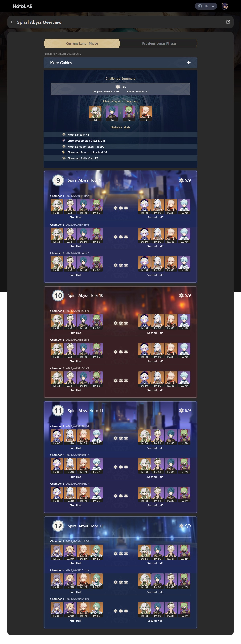Click the Spiral Abyss Floor 10 heading
The image size is (241, 644).
click(x=86, y=295)
